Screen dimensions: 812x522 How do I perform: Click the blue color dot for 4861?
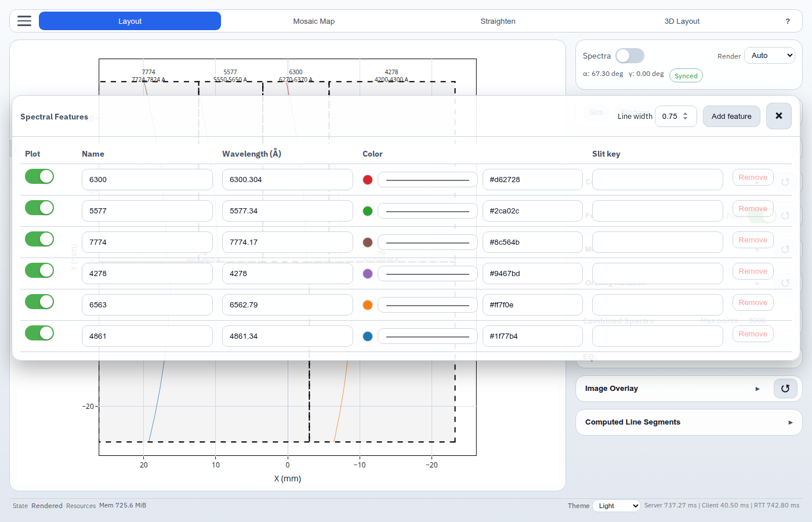point(368,336)
